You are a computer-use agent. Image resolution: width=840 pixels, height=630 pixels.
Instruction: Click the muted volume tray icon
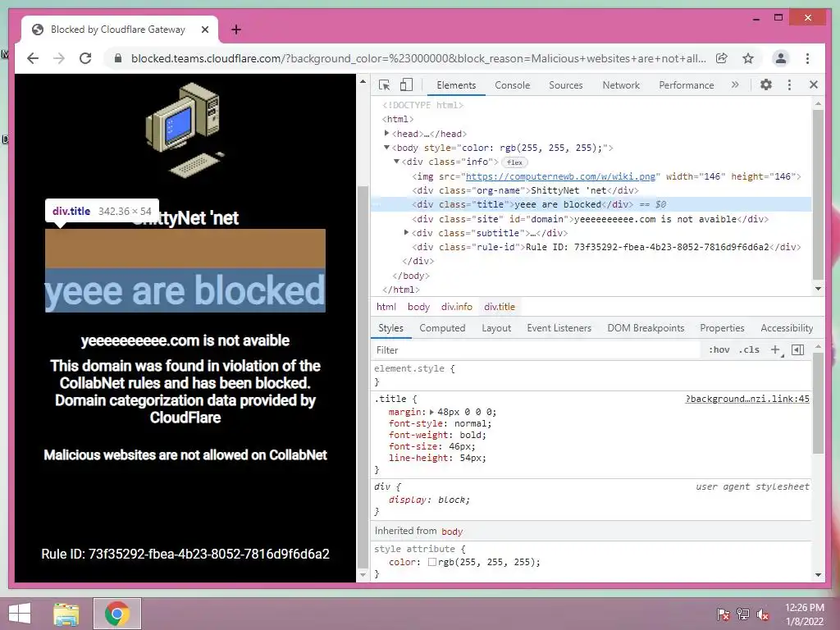tap(762, 614)
